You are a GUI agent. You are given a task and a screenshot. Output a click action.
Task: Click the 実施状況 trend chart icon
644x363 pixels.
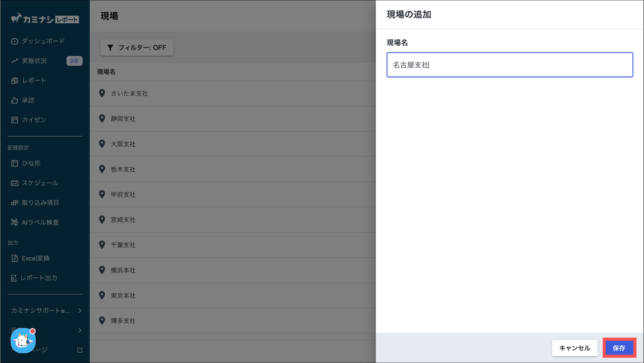click(x=14, y=61)
